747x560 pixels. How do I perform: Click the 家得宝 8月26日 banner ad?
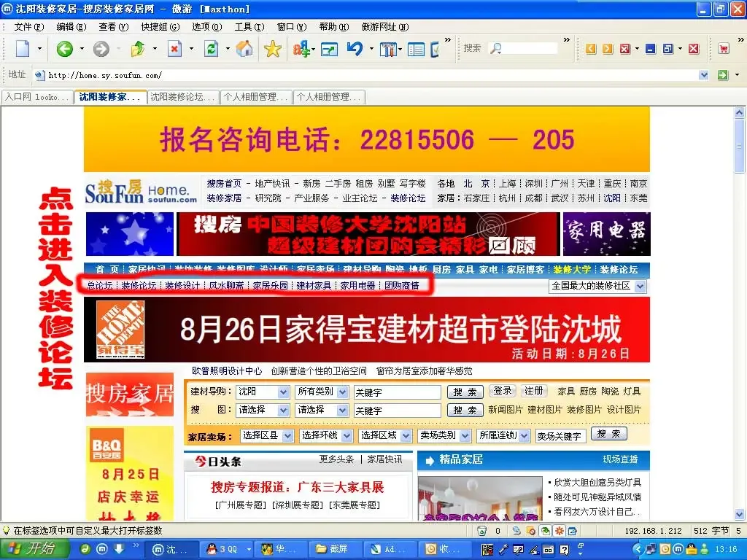(367, 330)
